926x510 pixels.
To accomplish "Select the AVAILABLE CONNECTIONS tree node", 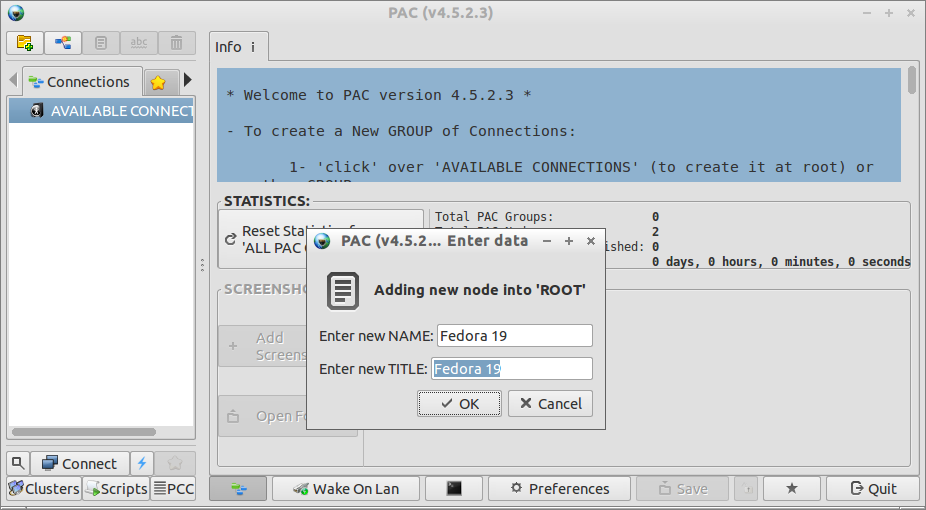I will tap(101, 111).
